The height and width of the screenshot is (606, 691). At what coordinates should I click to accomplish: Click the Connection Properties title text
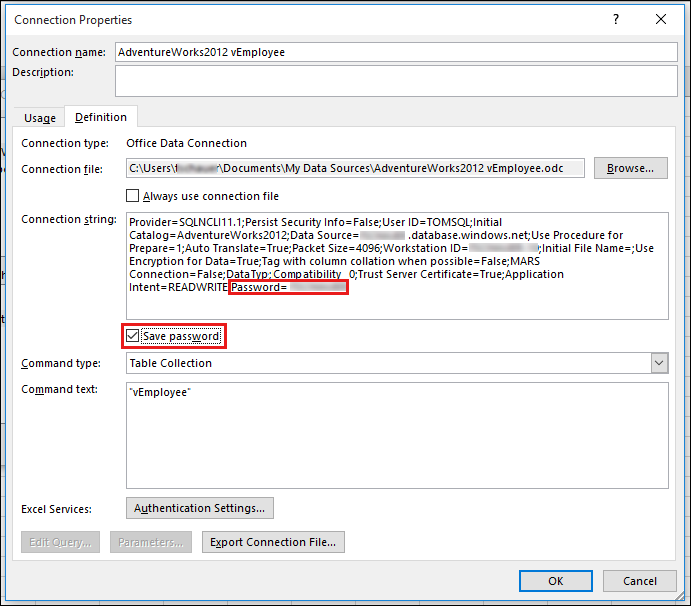click(x=73, y=20)
